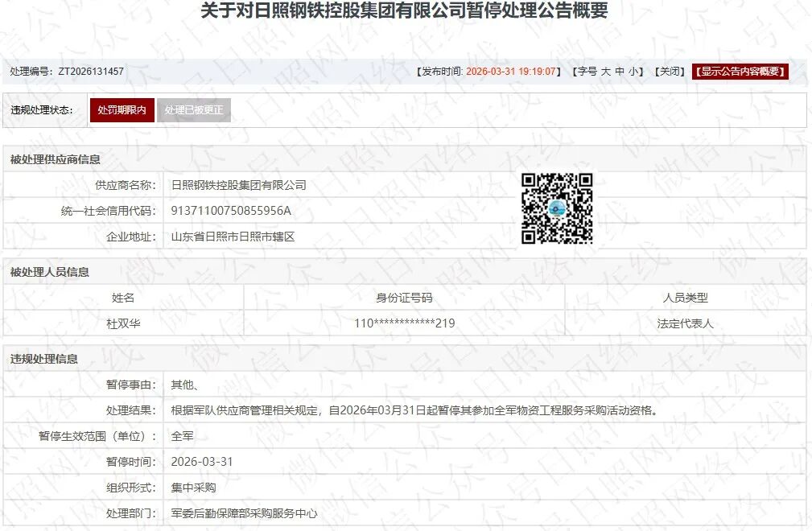Image resolution: width=812 pixels, height=531 pixels.
Task: Click department 军委后勤保障部采购服务中心
Action: [245, 513]
